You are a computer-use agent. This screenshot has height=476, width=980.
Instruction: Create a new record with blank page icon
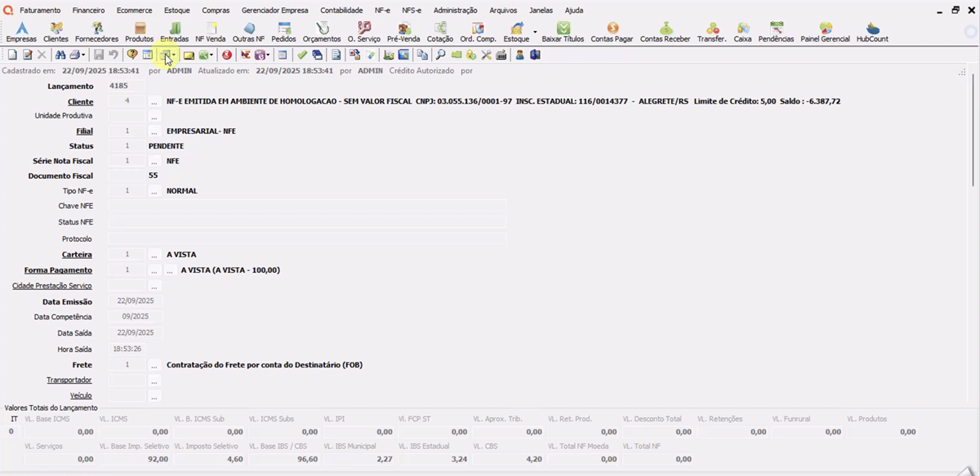[12, 56]
